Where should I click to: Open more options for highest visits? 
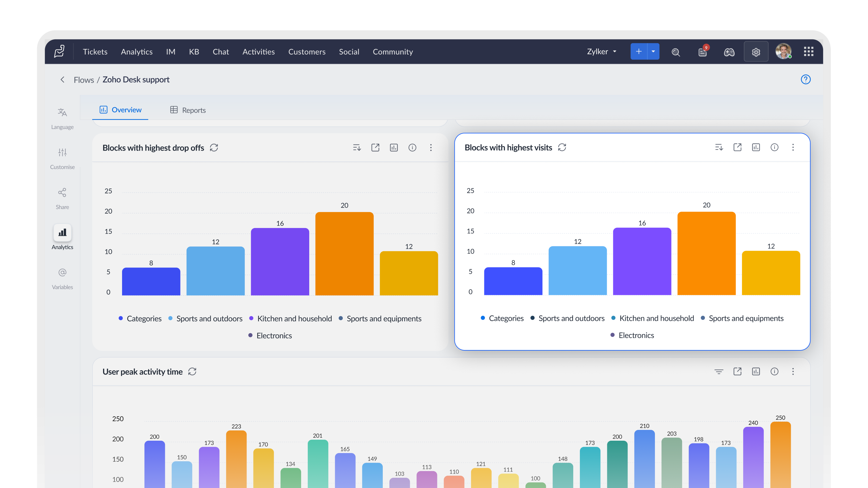[793, 147]
